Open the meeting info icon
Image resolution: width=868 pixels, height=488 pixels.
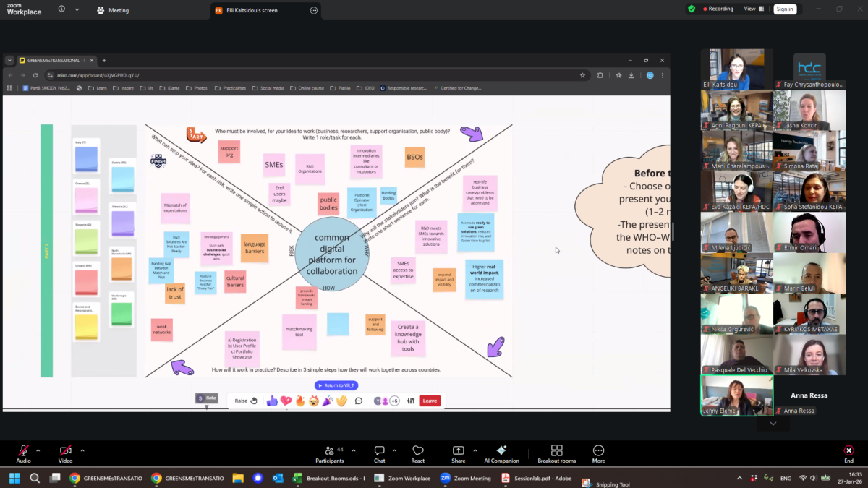[x=61, y=9]
